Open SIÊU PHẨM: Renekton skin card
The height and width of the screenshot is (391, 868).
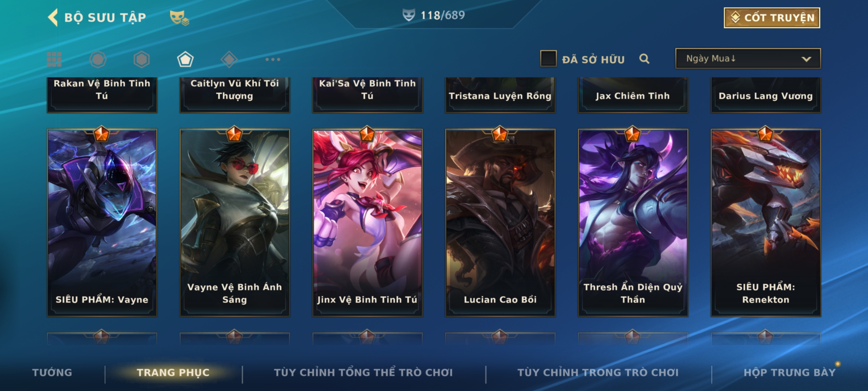[766, 223]
